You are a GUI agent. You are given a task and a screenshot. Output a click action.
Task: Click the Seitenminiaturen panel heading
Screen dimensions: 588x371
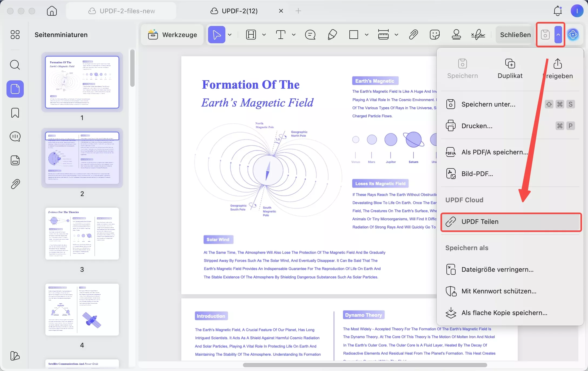click(x=61, y=35)
